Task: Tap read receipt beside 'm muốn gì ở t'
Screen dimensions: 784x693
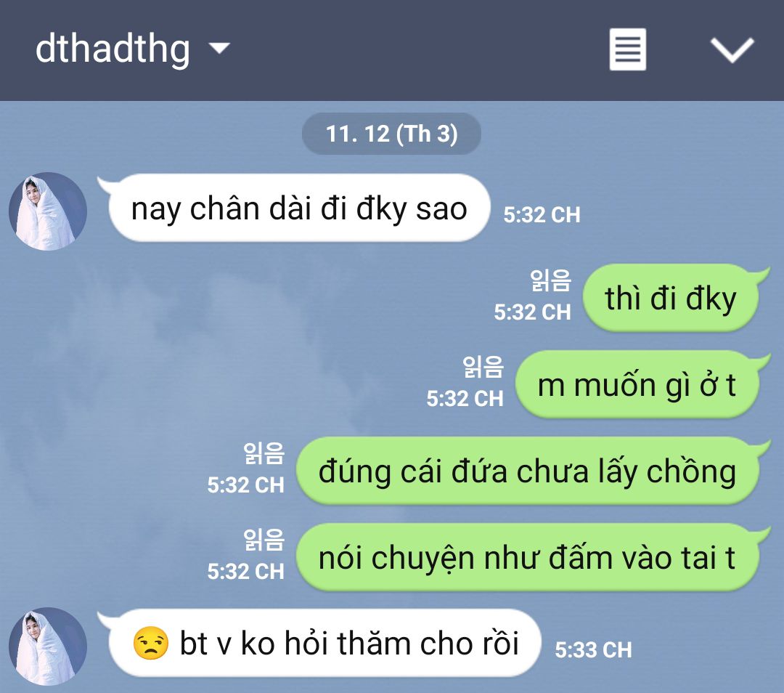Action: 483,367
